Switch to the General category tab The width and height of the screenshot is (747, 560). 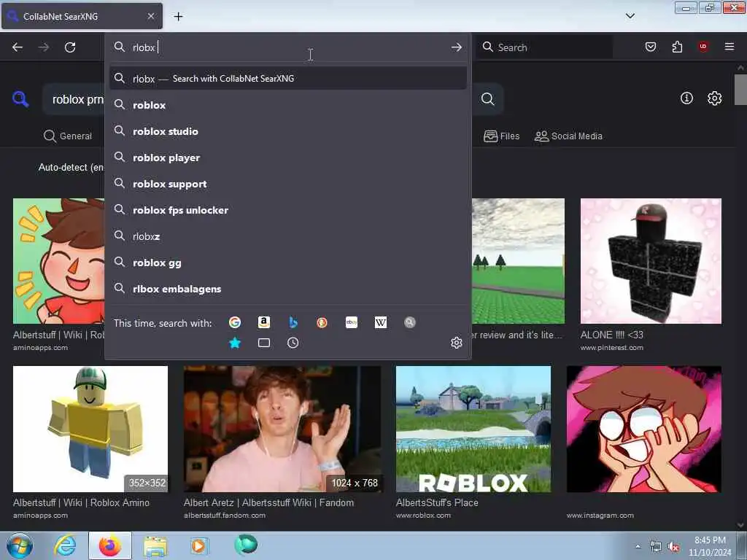point(68,136)
